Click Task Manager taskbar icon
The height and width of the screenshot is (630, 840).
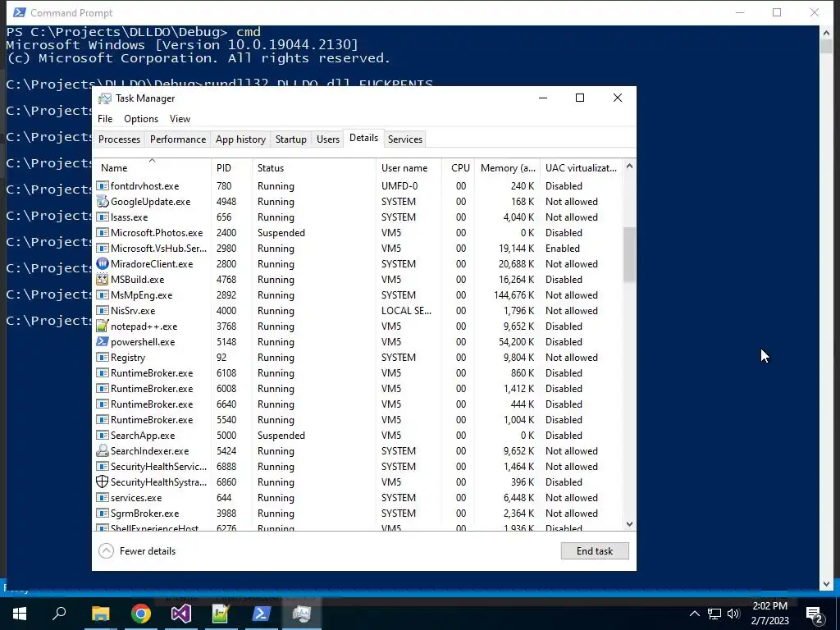[302, 614]
